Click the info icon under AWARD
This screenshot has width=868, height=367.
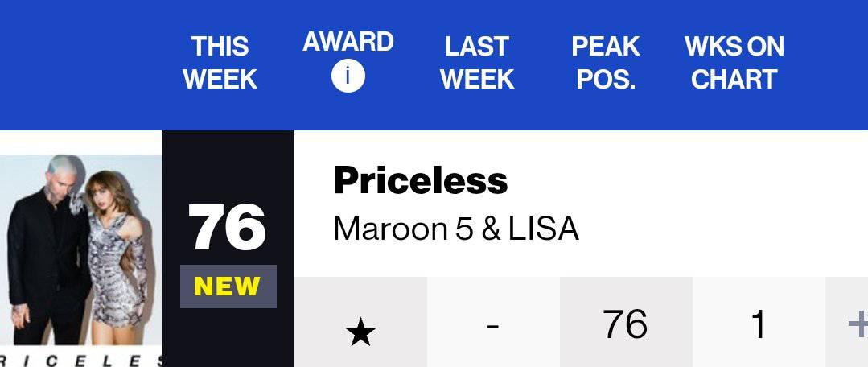pos(348,76)
